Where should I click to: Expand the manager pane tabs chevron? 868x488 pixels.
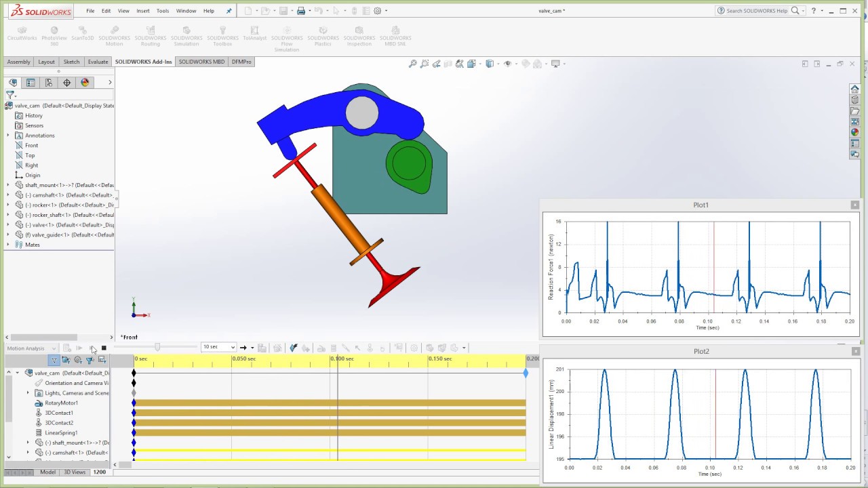click(x=110, y=83)
